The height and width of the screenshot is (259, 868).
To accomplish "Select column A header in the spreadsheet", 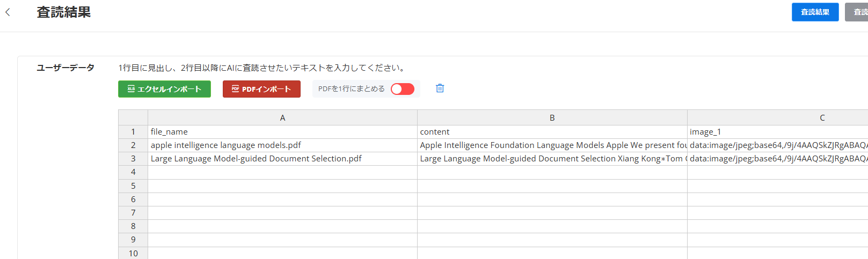I will tap(282, 118).
